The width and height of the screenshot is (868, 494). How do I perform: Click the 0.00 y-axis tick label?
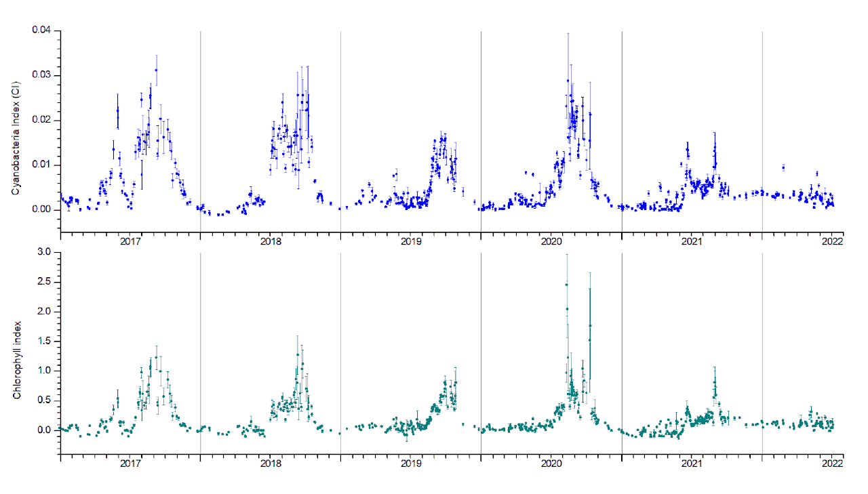point(41,210)
